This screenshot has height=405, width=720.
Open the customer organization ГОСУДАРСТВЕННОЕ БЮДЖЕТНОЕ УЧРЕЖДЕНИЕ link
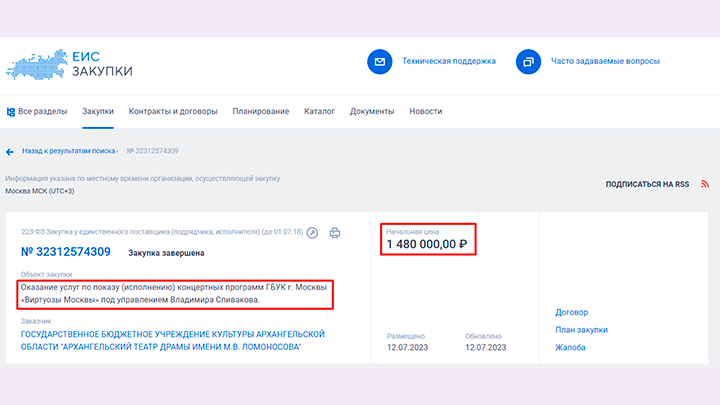pos(173,340)
